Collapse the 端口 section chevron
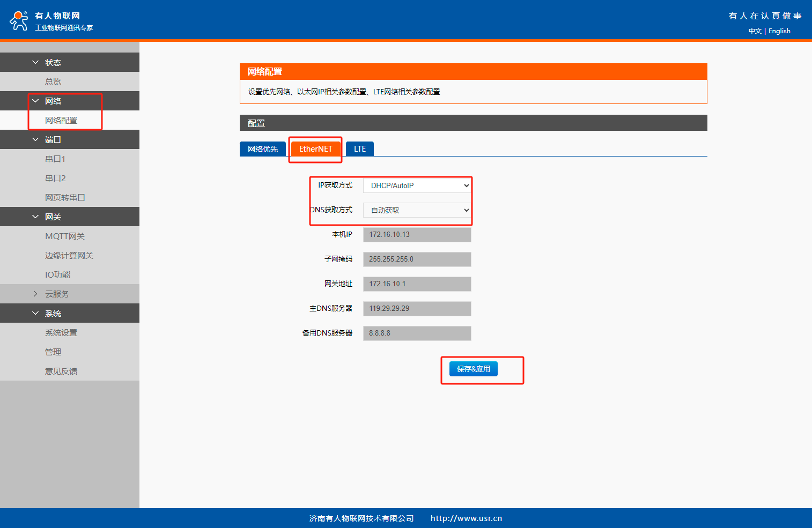812x528 pixels. pos(35,139)
